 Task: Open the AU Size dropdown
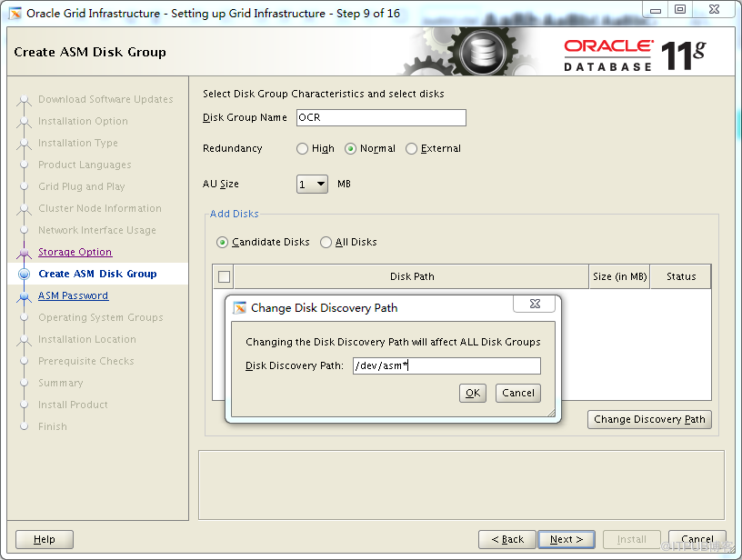pyautogui.click(x=312, y=184)
